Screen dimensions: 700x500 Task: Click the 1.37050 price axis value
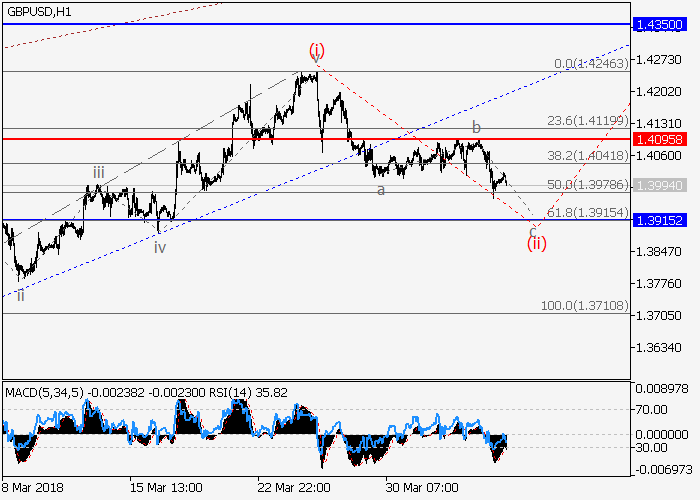(x=659, y=316)
